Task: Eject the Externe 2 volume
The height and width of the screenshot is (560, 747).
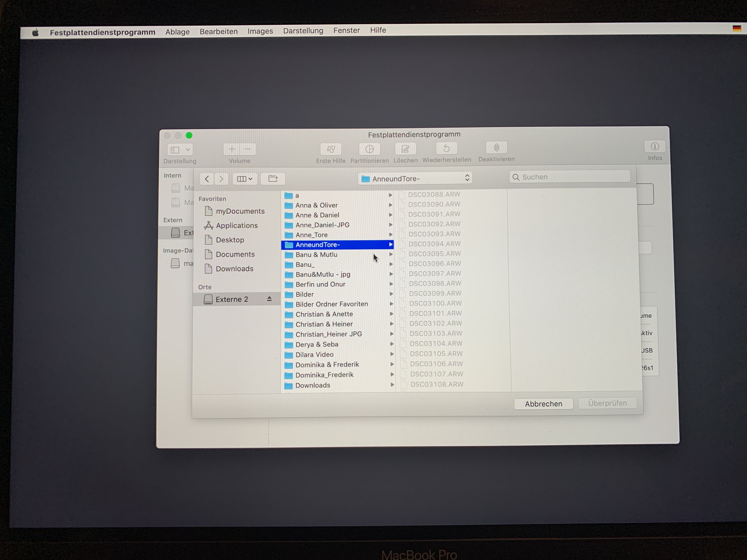Action: (269, 299)
